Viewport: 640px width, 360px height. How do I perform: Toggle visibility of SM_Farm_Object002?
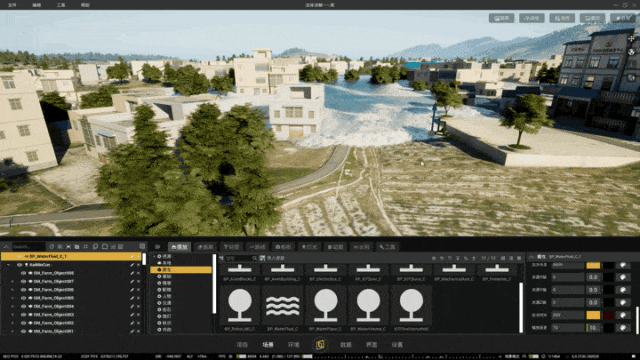pyautogui.click(x=23, y=323)
